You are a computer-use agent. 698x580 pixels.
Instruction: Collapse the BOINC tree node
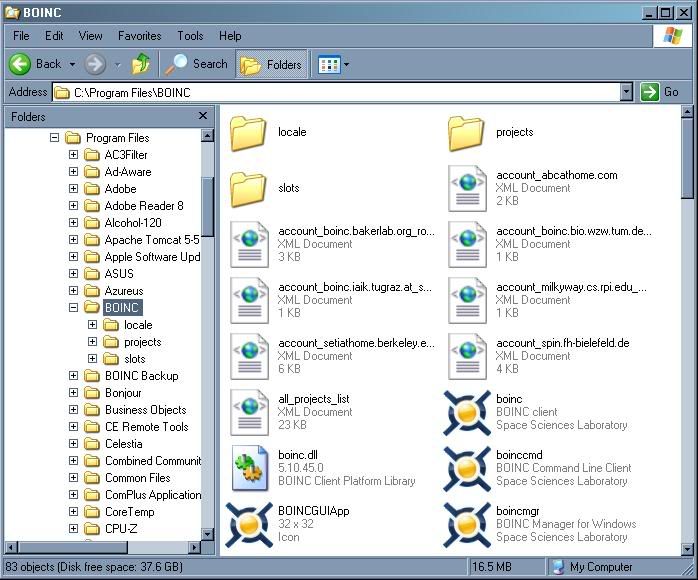coord(73,308)
